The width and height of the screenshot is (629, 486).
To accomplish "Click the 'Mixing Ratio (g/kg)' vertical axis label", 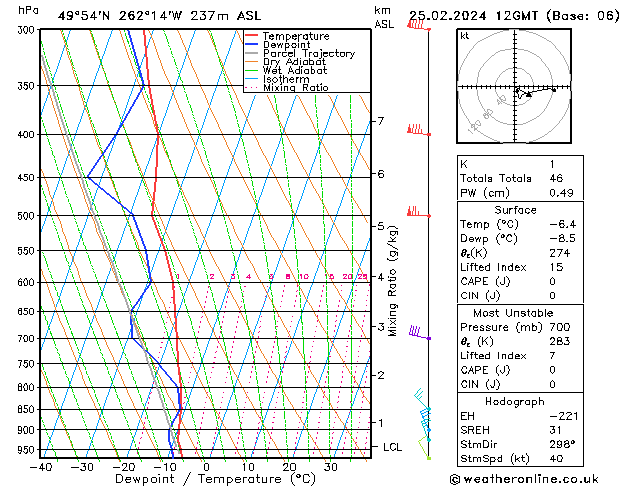I will pyautogui.click(x=393, y=281).
